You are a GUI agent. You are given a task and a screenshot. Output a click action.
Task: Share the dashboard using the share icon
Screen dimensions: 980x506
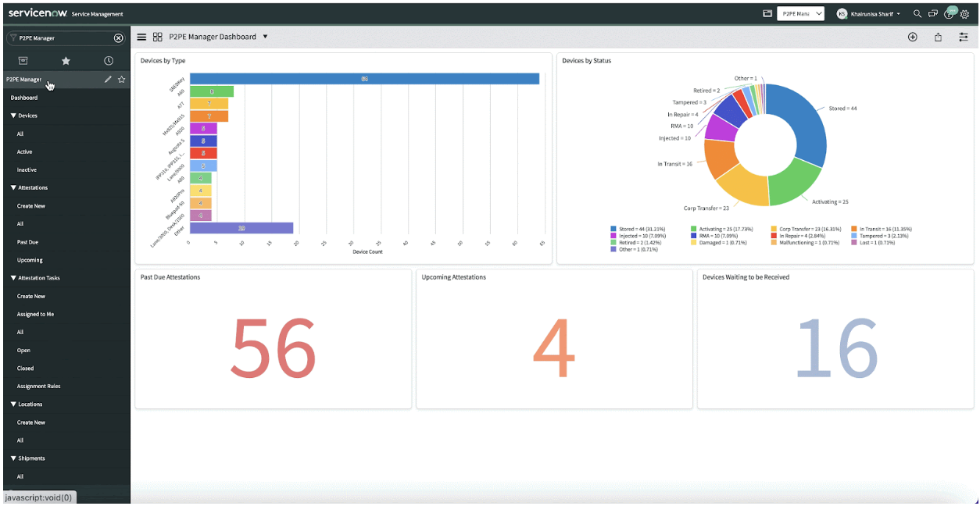coord(938,37)
